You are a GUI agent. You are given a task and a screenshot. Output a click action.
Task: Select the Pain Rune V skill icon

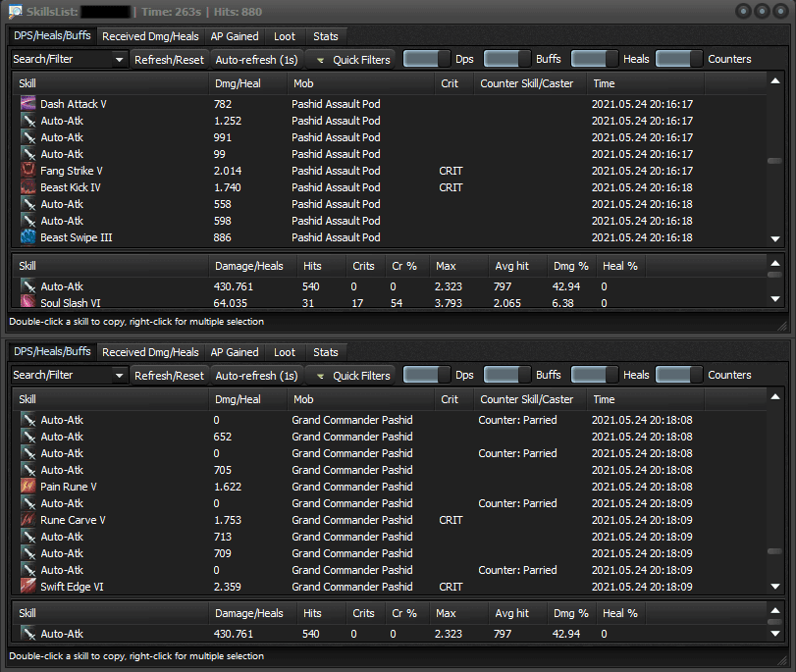coord(28,487)
